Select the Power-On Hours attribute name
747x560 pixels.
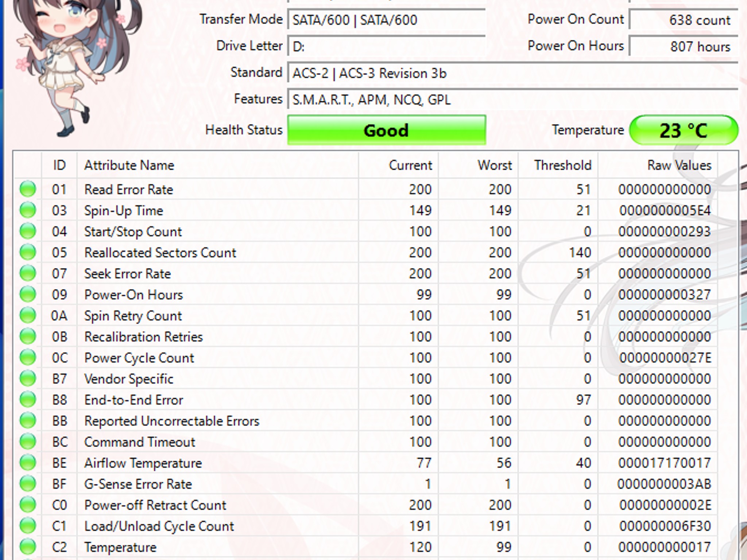[133, 295]
